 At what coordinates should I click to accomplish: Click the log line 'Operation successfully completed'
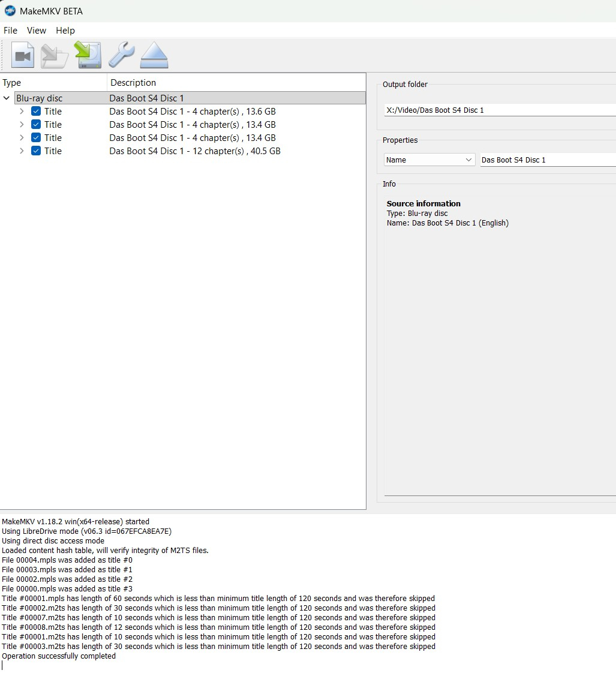point(59,656)
